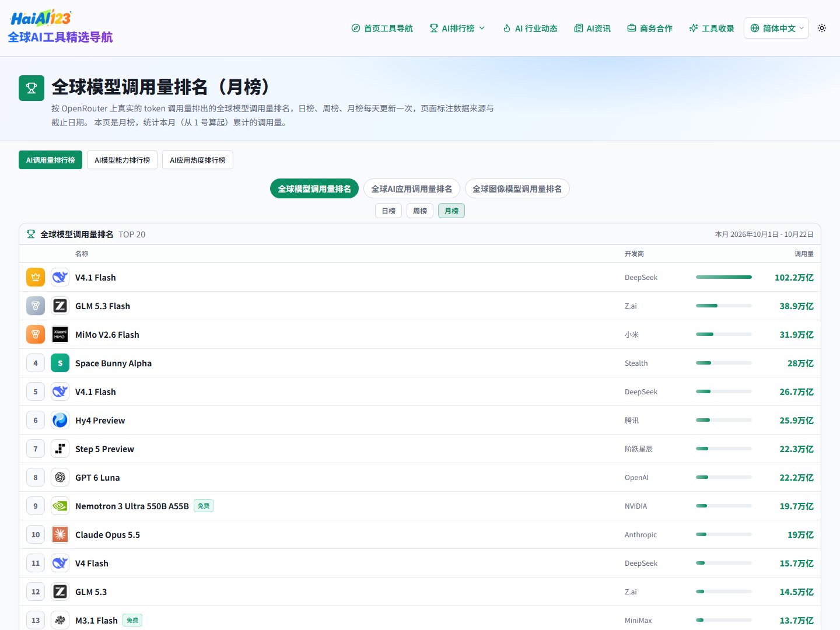This screenshot has width=840, height=630.
Task: Open 商务合作 page
Action: (650, 28)
